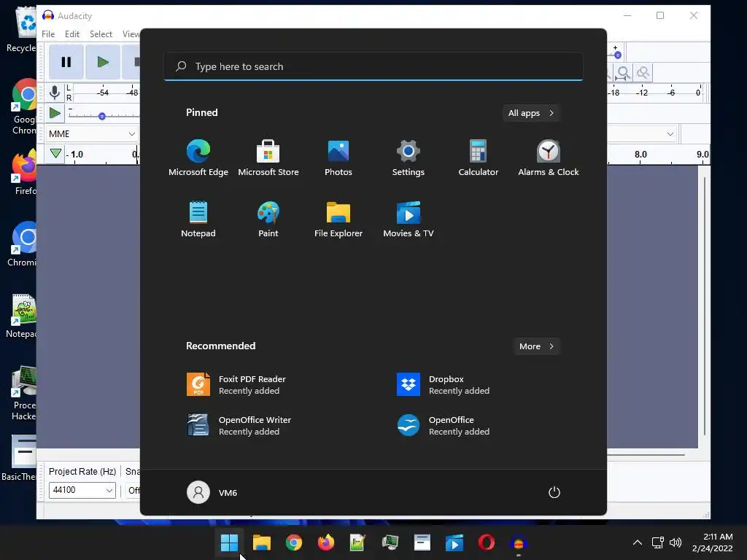
Task: Open Alarms & Clock
Action: 549,157
